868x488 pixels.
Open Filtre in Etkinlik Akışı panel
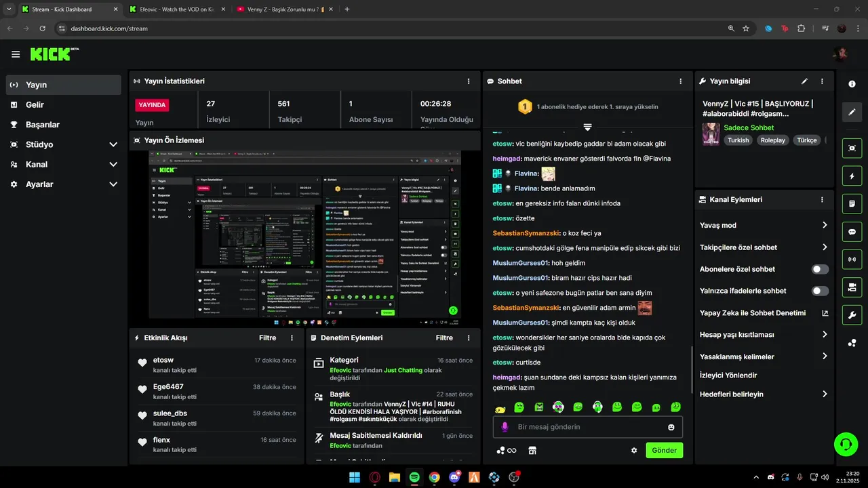267,338
